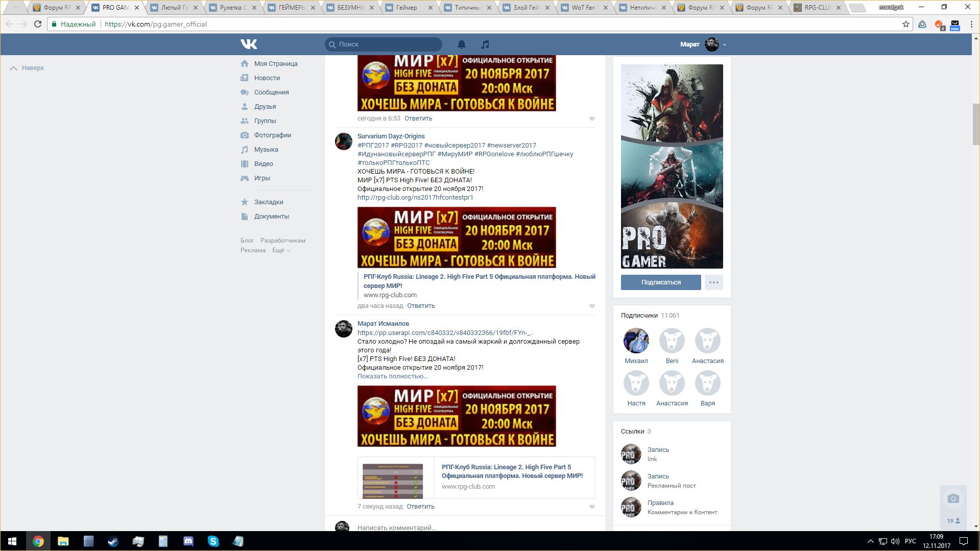Click Показать полностью to expand comment
Viewport: 980px width, 551px height.
click(392, 376)
